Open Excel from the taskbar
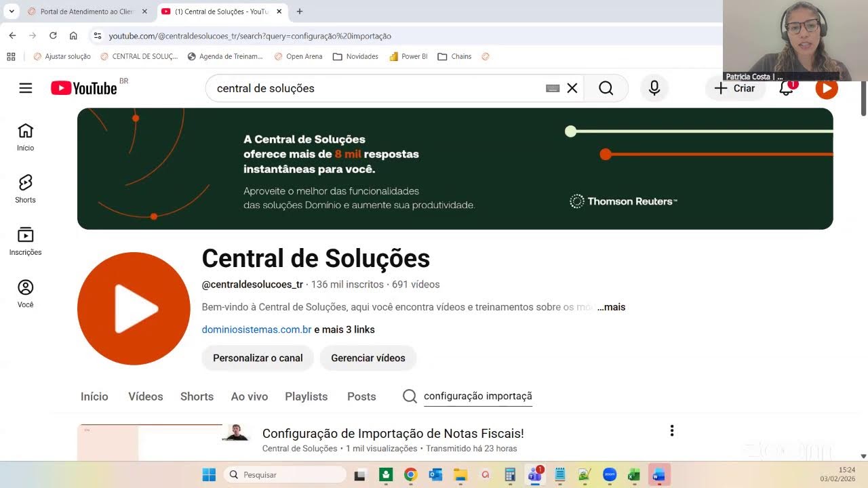868x488 pixels. 633,474
